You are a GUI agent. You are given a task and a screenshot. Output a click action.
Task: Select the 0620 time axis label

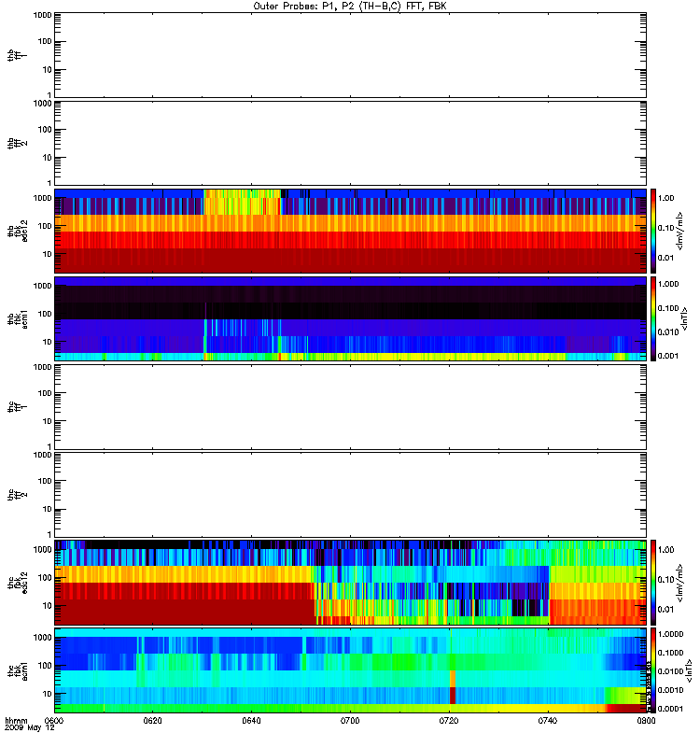pyautogui.click(x=152, y=721)
